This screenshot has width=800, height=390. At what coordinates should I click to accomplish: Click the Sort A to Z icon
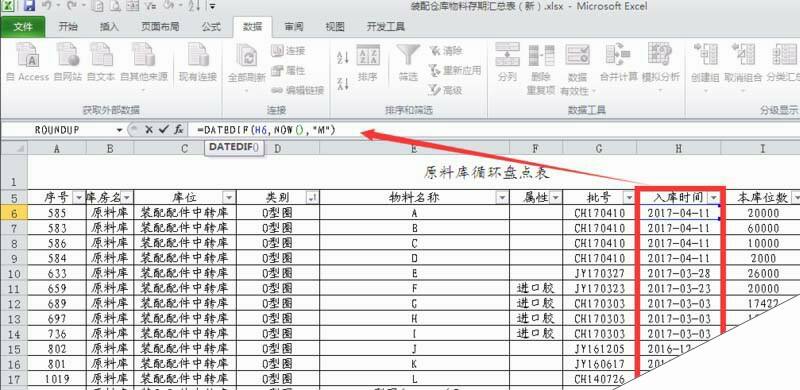click(x=343, y=57)
